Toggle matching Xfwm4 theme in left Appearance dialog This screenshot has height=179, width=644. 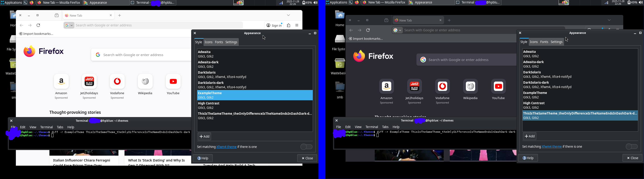pos(307,147)
